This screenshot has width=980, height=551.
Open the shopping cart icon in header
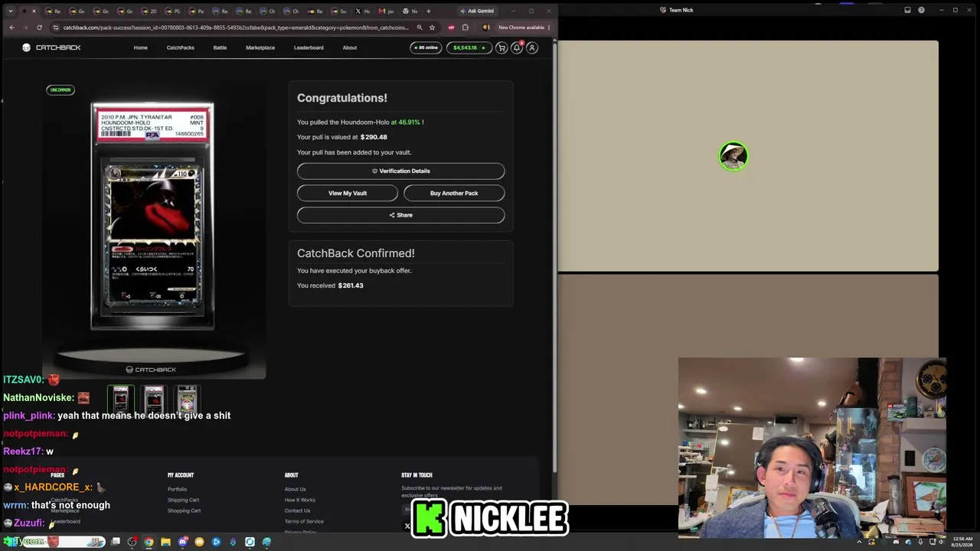[501, 47]
